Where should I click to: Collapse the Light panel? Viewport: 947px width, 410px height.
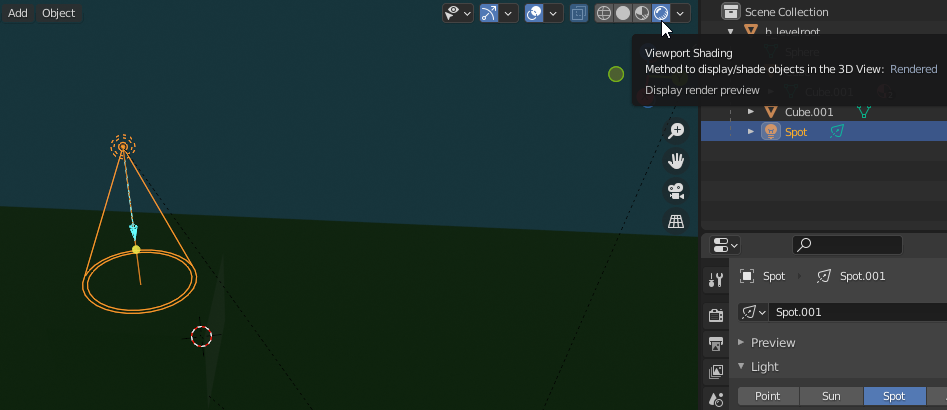click(x=742, y=367)
